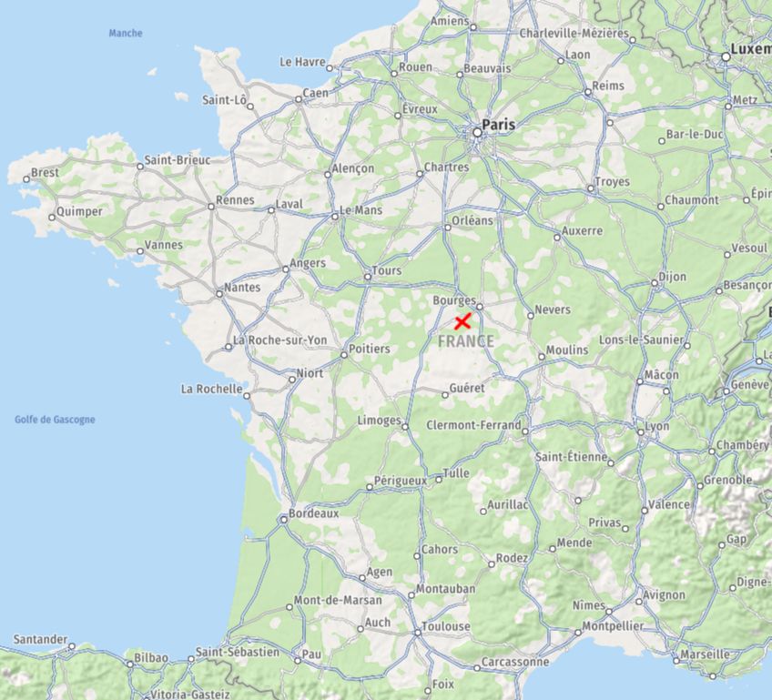The height and width of the screenshot is (700, 772).
Task: Click the Dijon city marker
Action: click(x=655, y=283)
